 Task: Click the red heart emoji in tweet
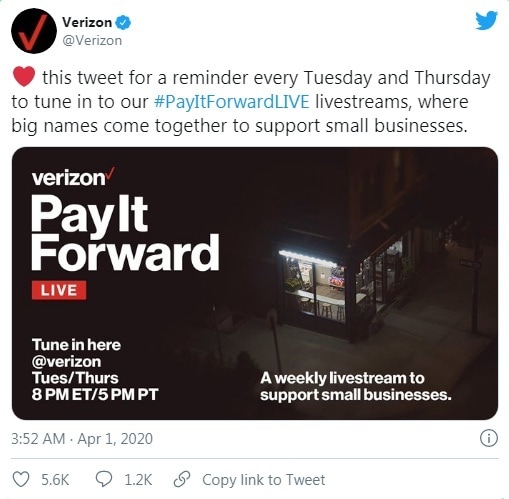[x=24, y=77]
